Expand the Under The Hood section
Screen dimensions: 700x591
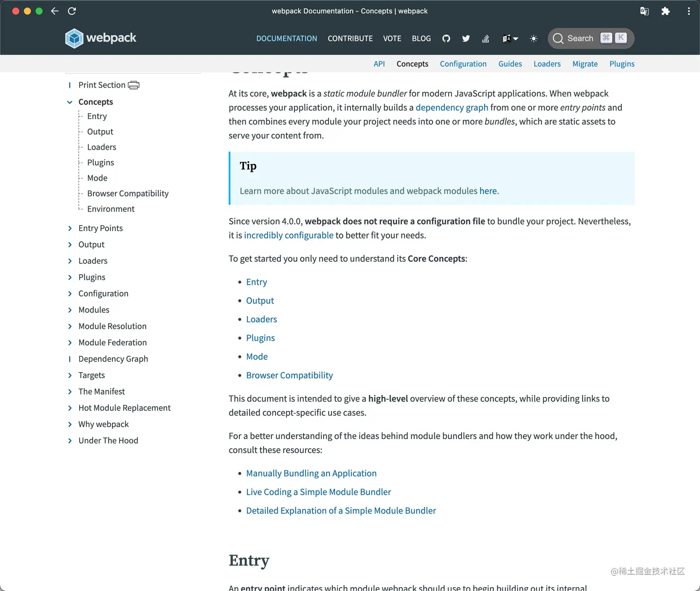point(70,440)
